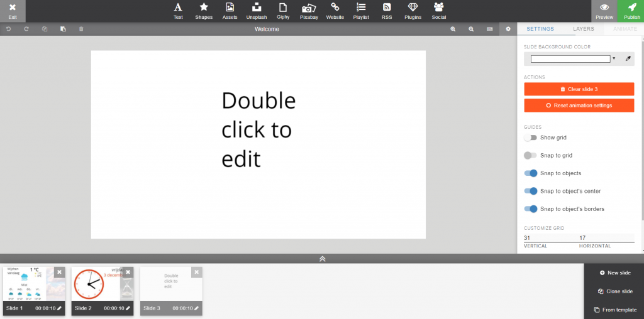Switch to the Settings tab
Viewport: 644px width, 319px height.
click(x=540, y=29)
